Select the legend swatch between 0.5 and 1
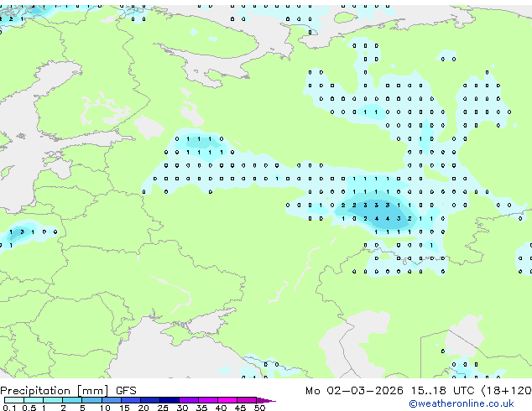This screenshot has width=532, height=411. (x=34, y=400)
